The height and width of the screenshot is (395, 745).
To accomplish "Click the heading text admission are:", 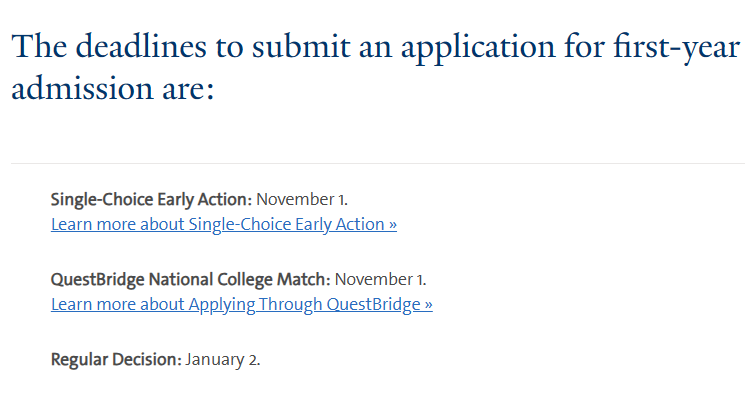I will point(113,88).
